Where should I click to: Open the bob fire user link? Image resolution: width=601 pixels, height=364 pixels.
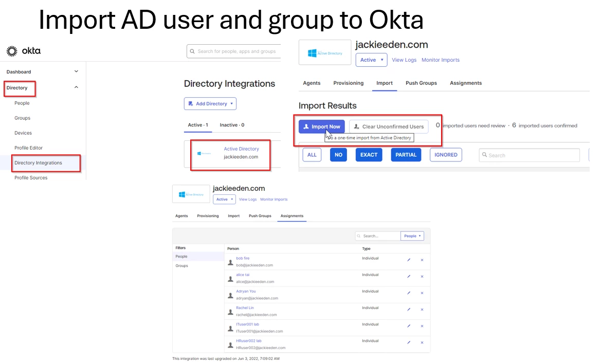[243, 258]
